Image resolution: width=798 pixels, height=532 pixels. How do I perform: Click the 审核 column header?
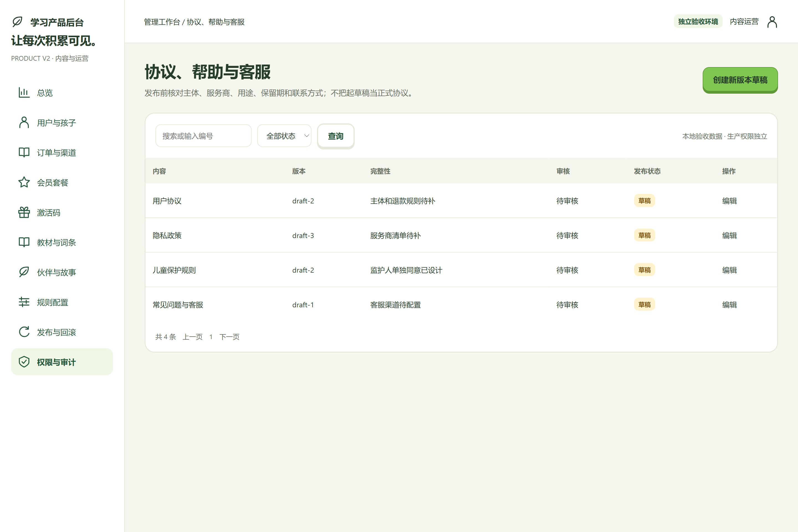pos(563,171)
